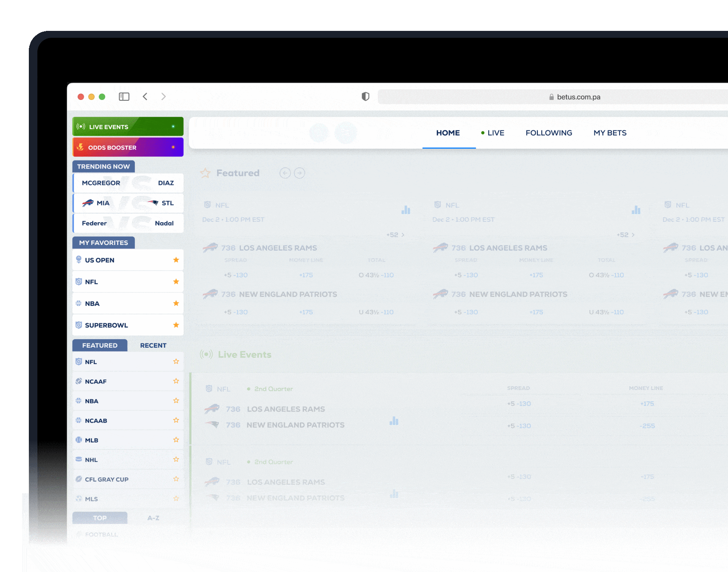Unfavorite NFL in My Favorites
The image size is (728, 572).
coord(176,282)
